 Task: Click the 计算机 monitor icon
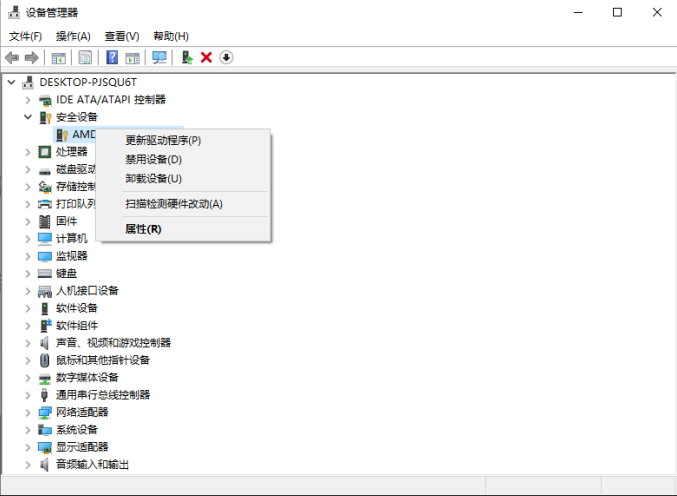(45, 239)
